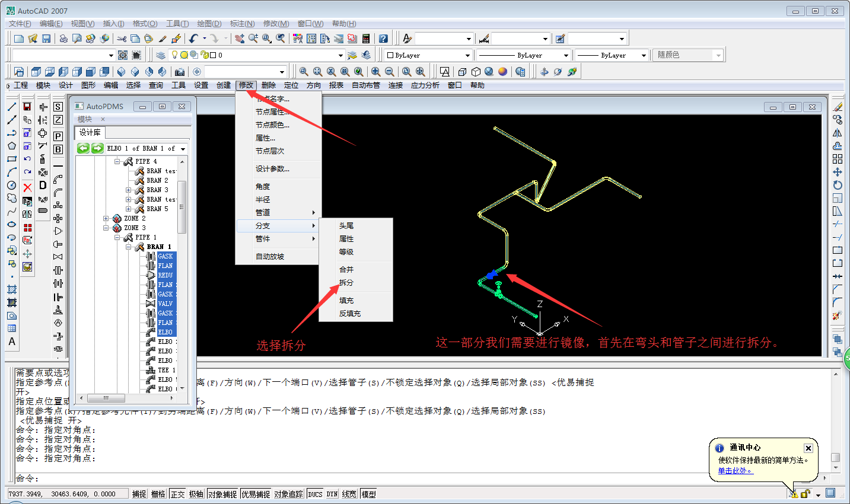Select the Circle draw tool
The height and width of the screenshot is (504, 850).
click(11, 185)
